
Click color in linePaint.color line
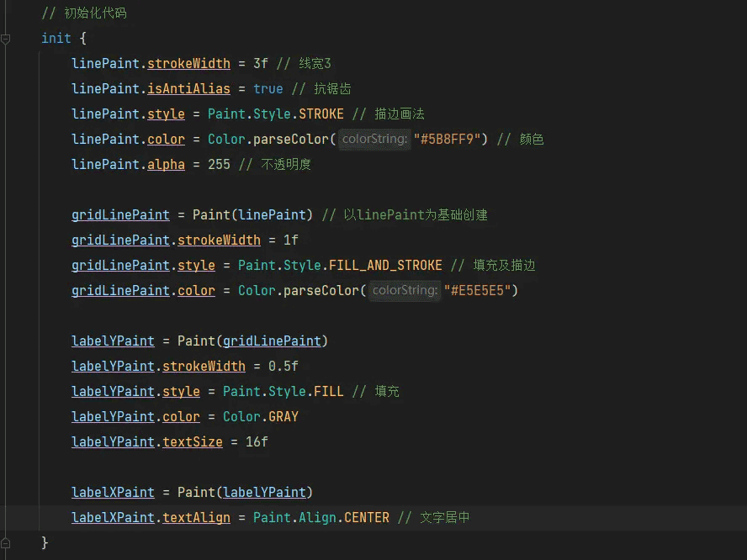pyautogui.click(x=166, y=139)
